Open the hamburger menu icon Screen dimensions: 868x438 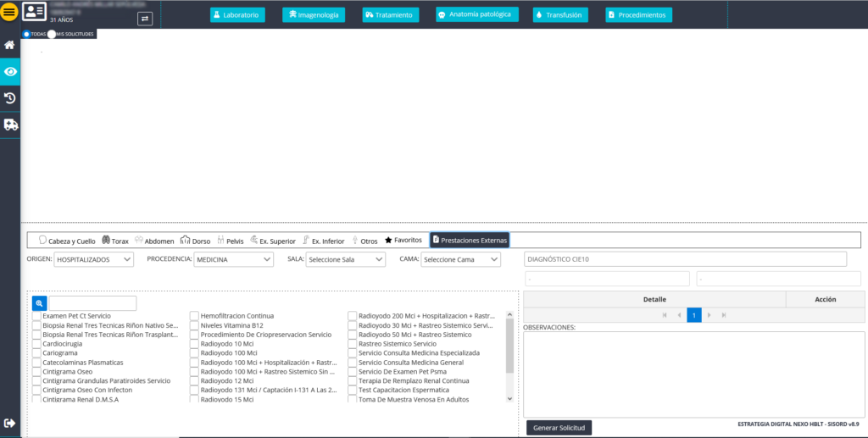click(10, 14)
